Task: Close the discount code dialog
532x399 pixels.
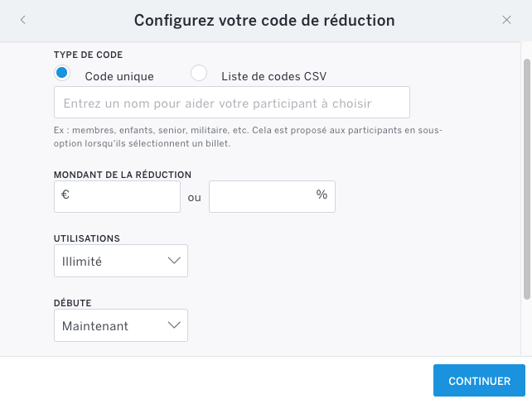Action: coord(507,20)
